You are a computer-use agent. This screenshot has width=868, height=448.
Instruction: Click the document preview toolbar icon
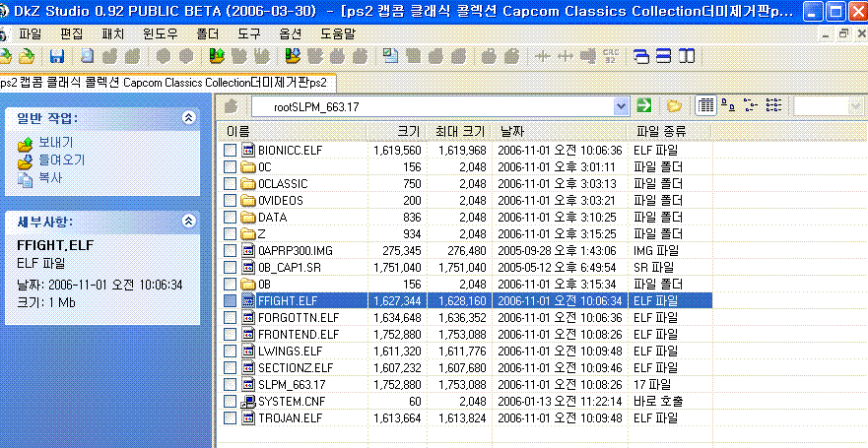tap(88, 56)
